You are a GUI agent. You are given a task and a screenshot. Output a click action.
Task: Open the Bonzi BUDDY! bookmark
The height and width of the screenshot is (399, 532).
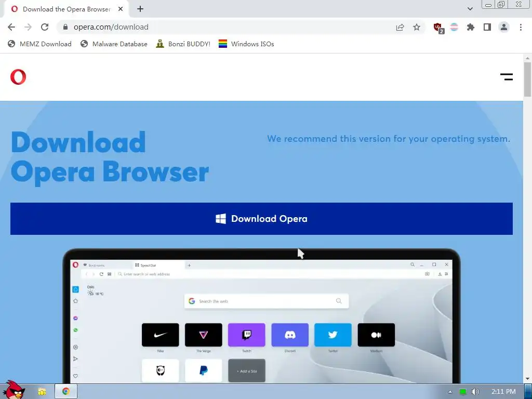click(183, 44)
